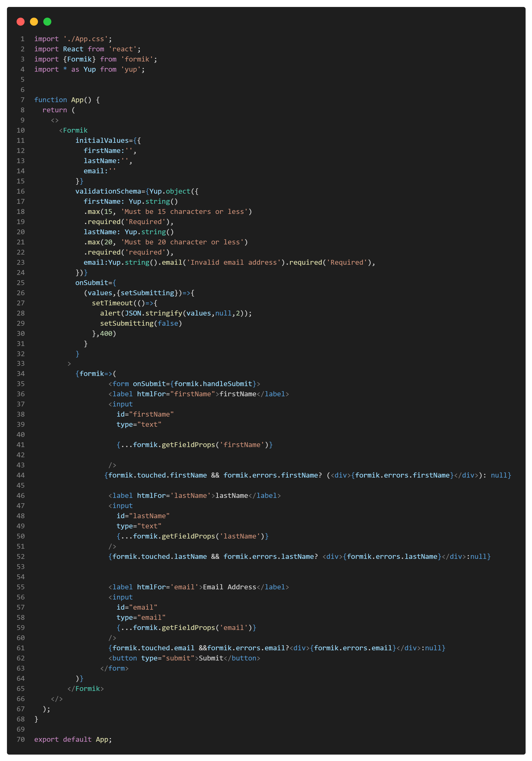Click line number 16 in the gutter
Screen dimensions: 532x761
(x=20, y=191)
